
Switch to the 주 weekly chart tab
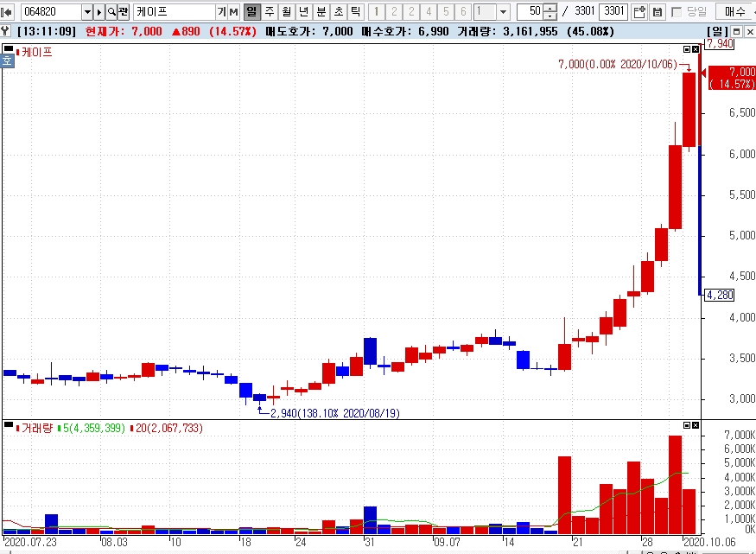point(269,11)
